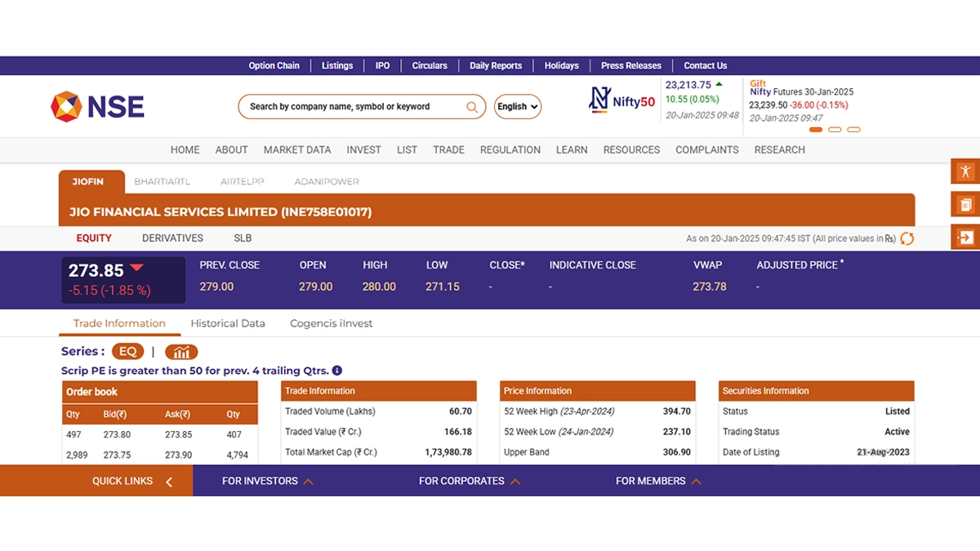Open the chart icon beside Series EQ

pos(181,352)
